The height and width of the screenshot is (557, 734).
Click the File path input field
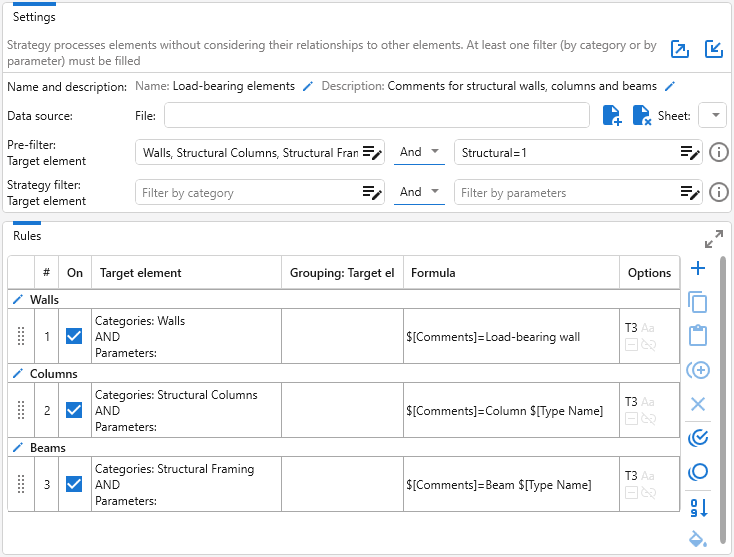click(376, 115)
